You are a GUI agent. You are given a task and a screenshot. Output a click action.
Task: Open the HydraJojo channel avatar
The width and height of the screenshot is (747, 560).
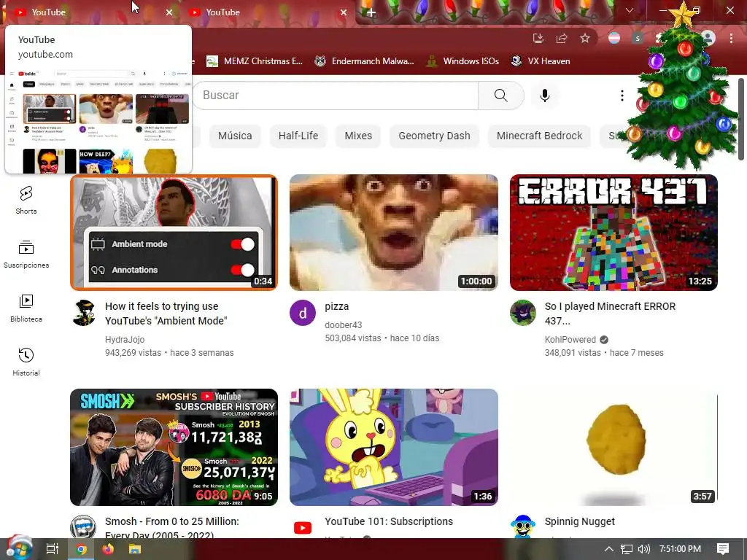coord(84,313)
